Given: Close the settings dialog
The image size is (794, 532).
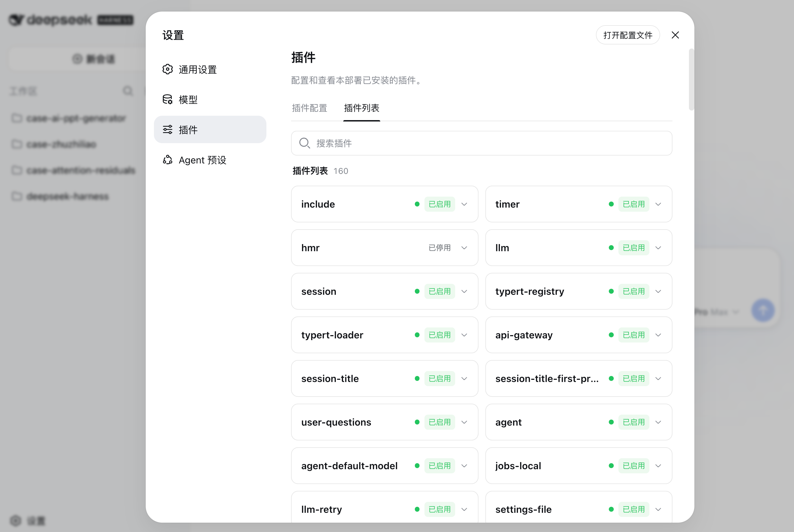Looking at the screenshot, I should (675, 35).
